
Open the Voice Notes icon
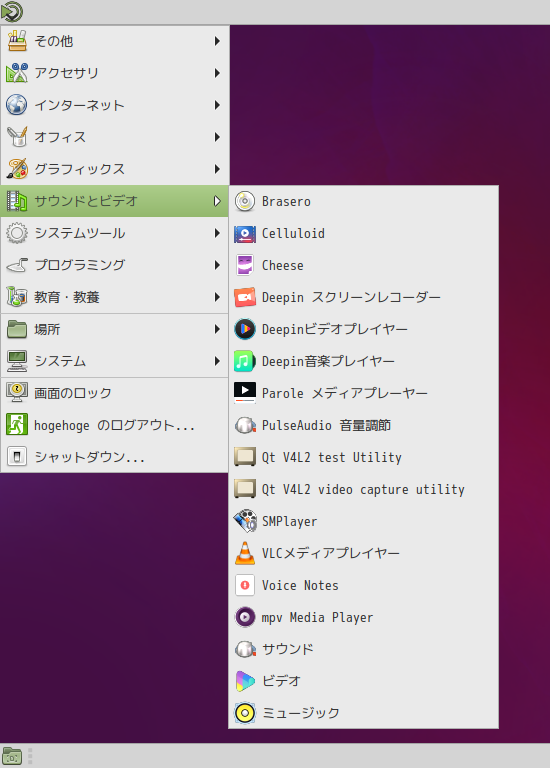[x=245, y=585]
